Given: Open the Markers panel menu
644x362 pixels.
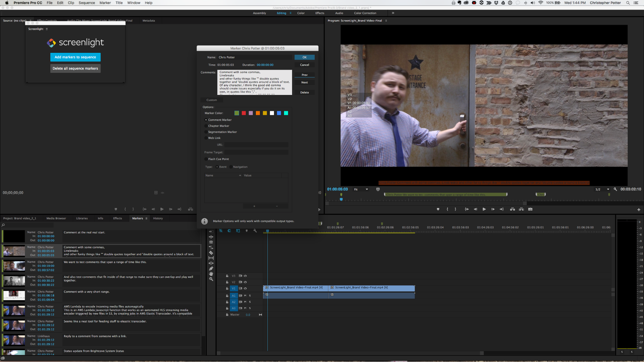Looking at the screenshot, I should tap(146, 218).
